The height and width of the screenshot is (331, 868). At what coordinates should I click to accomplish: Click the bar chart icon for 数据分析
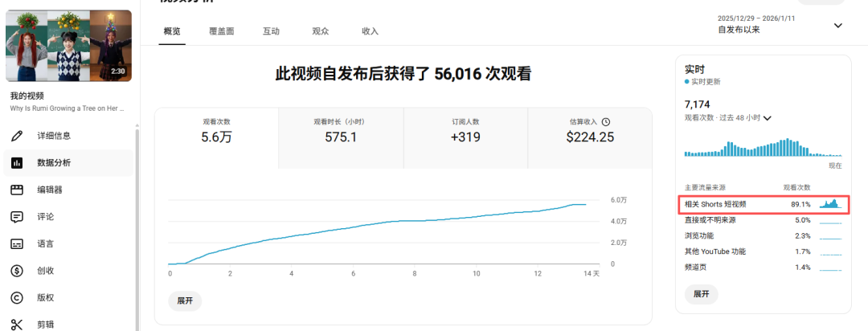pos(17,163)
